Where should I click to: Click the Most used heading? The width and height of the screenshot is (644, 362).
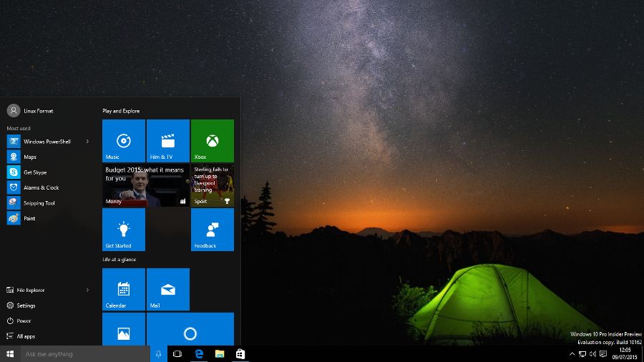[19, 129]
